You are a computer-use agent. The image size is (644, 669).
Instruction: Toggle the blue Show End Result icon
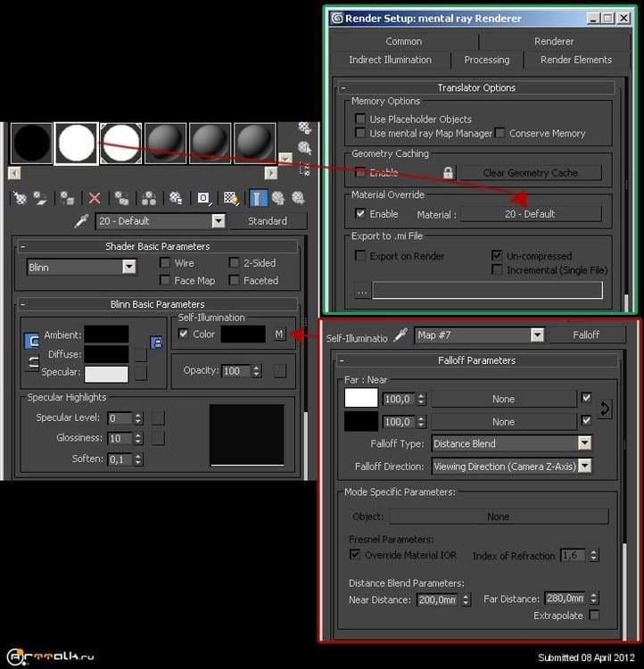258,198
